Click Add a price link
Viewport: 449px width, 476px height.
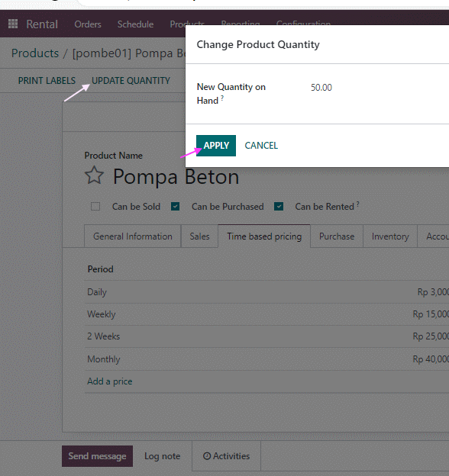(110, 381)
